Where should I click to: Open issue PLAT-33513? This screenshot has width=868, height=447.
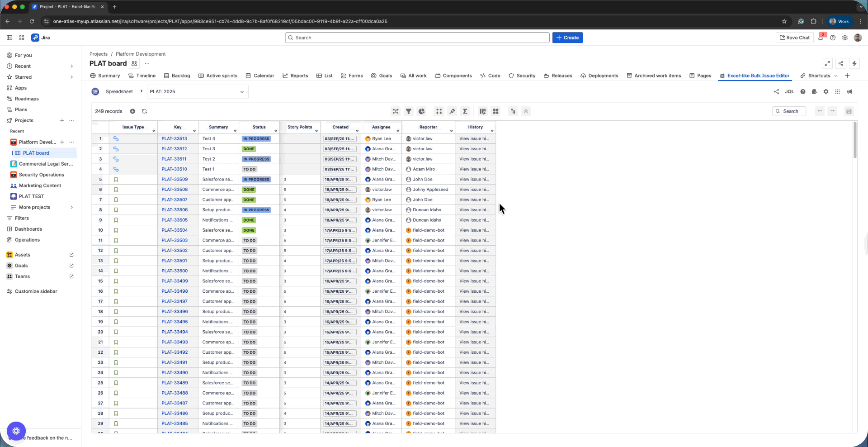(x=175, y=138)
